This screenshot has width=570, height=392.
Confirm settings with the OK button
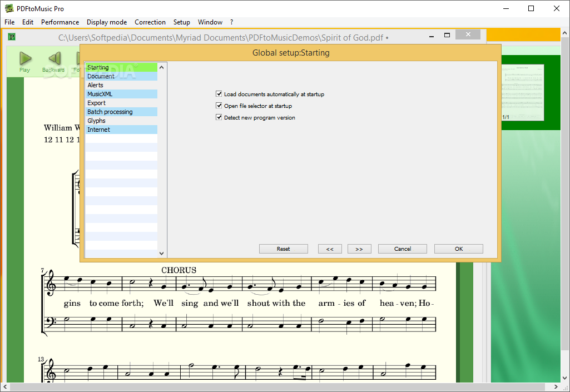[458, 249]
